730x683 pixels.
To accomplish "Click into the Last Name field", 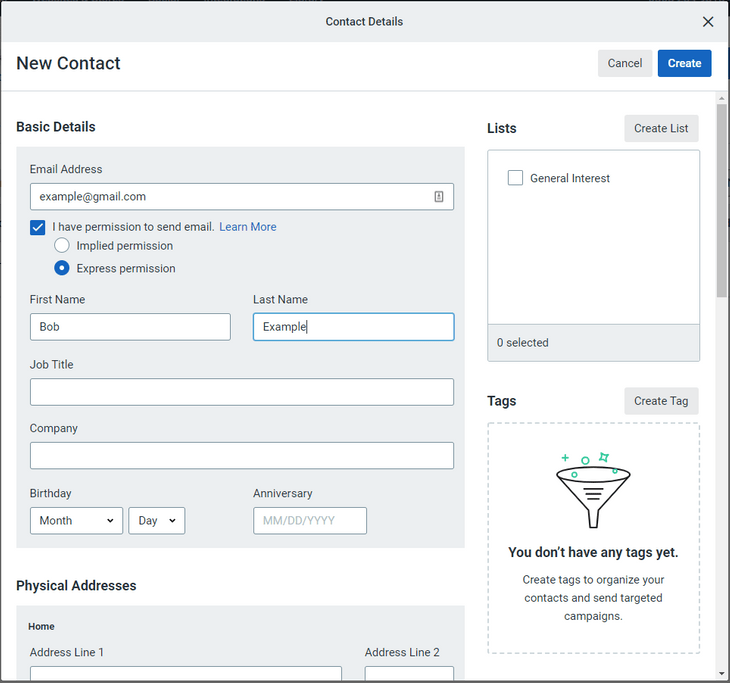I will pyautogui.click(x=353, y=327).
